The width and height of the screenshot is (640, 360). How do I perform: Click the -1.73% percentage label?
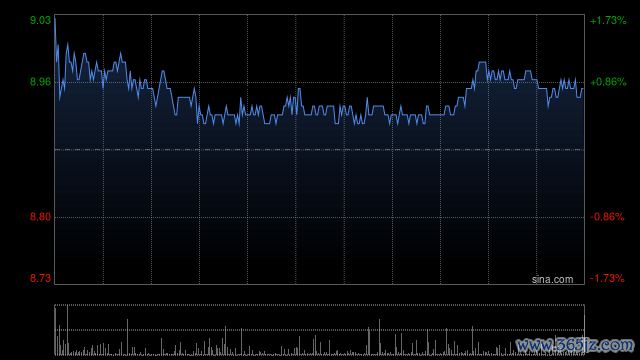pos(607,278)
